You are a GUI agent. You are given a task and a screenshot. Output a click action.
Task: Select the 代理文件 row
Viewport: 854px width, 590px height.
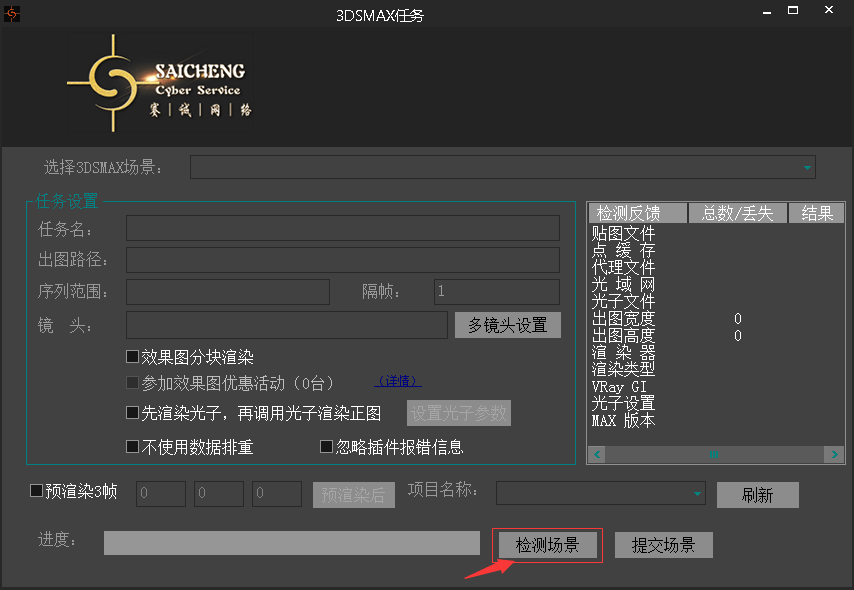(716, 267)
